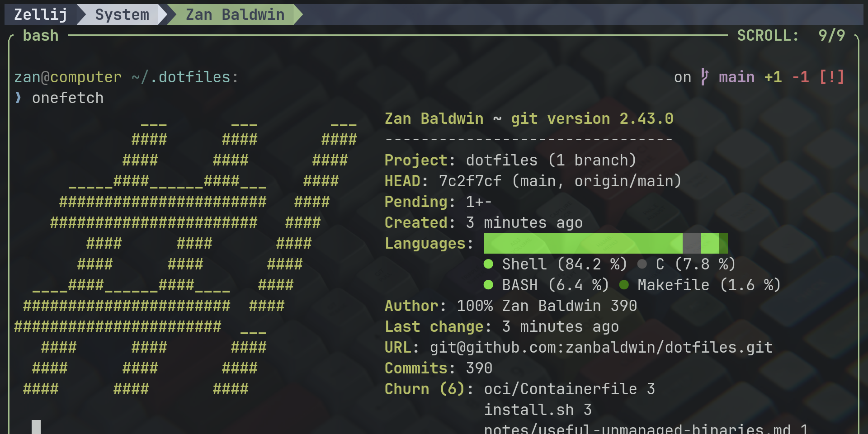Click the [!] modified status marker
This screenshot has height=434, width=868.
[x=832, y=77]
